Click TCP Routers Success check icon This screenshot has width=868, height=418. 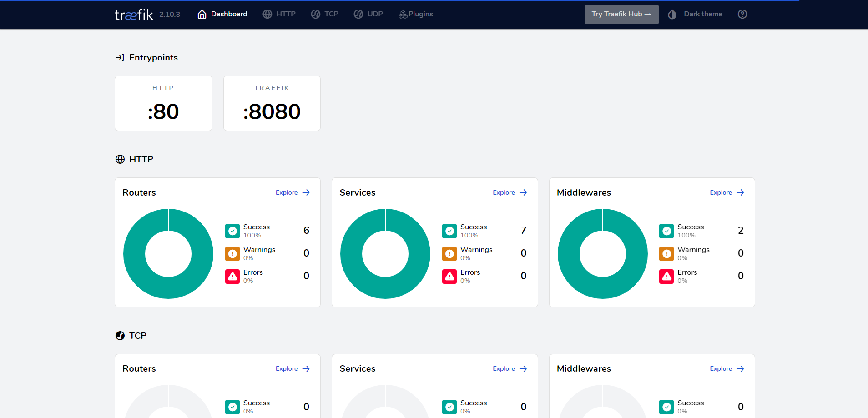coord(232,407)
